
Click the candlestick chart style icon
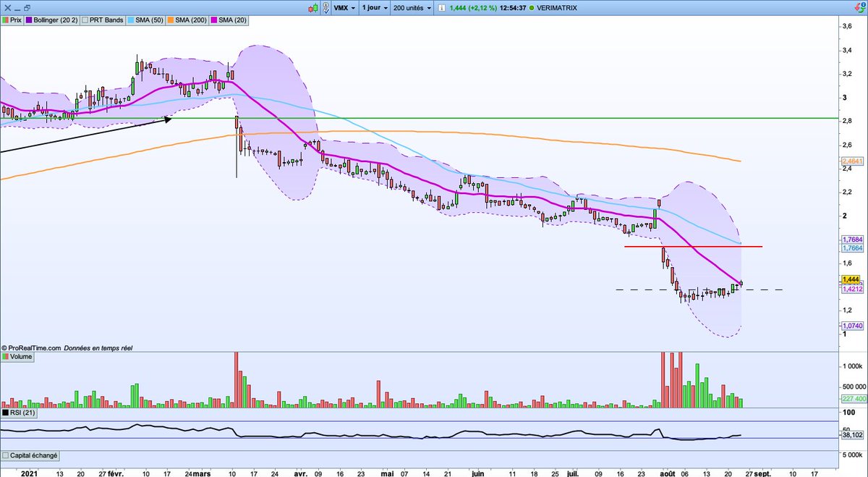[312, 7]
